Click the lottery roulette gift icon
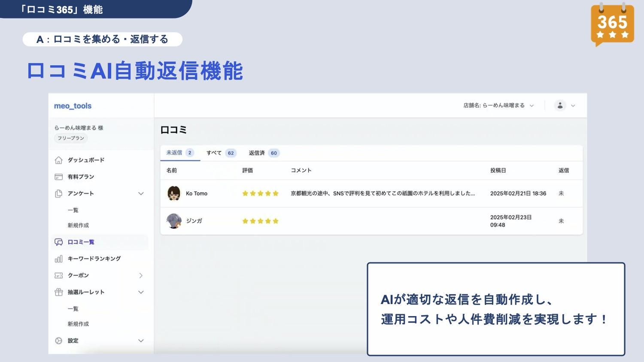The width and height of the screenshot is (644, 362). [59, 292]
